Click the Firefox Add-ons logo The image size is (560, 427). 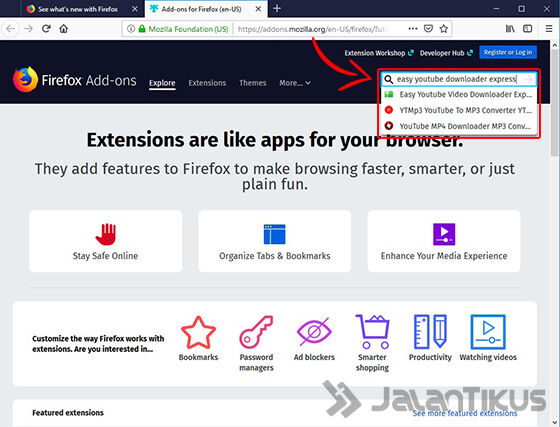[x=75, y=80]
